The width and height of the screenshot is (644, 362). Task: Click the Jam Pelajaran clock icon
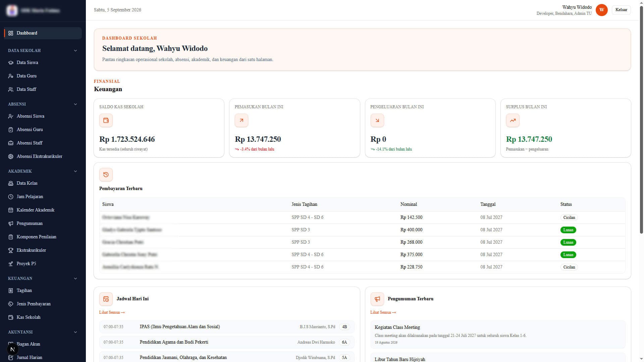11,197
